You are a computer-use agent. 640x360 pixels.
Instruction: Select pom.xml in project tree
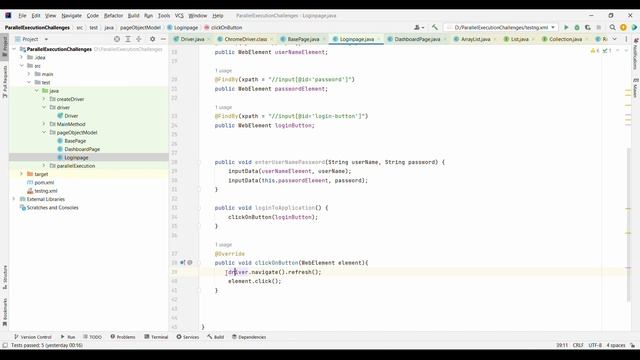pyautogui.click(x=44, y=182)
